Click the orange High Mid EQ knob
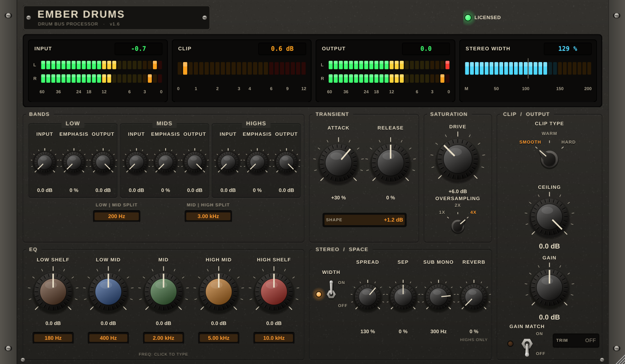Screen dimensions: 625x364 219,292
